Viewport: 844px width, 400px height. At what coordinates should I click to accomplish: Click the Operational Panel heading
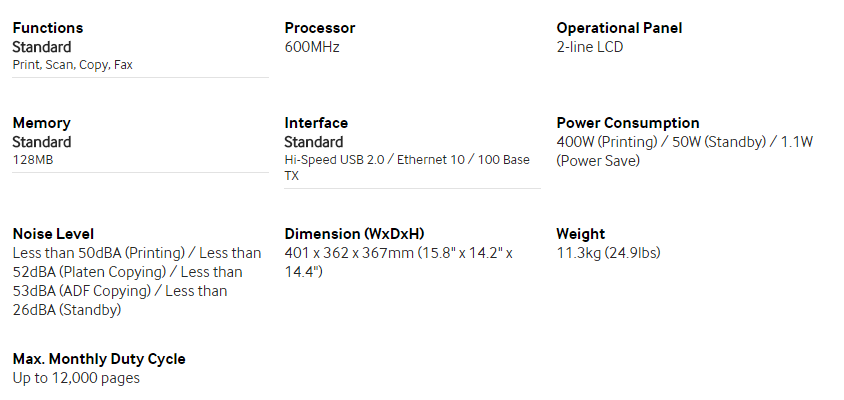click(x=619, y=28)
